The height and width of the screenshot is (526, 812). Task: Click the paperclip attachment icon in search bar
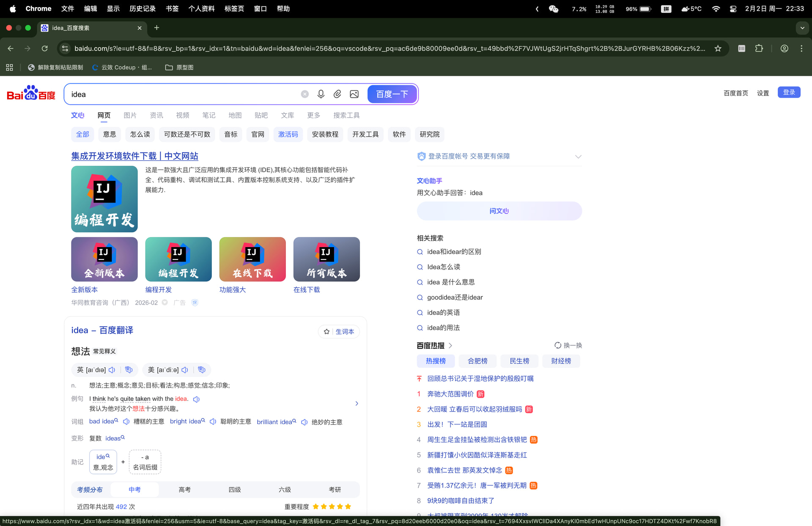(337, 94)
